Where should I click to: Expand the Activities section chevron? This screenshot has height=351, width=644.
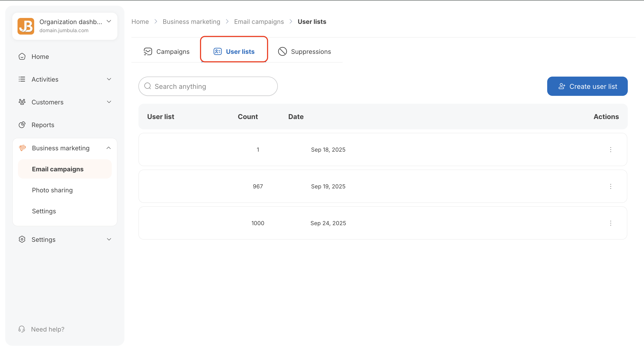point(109,79)
